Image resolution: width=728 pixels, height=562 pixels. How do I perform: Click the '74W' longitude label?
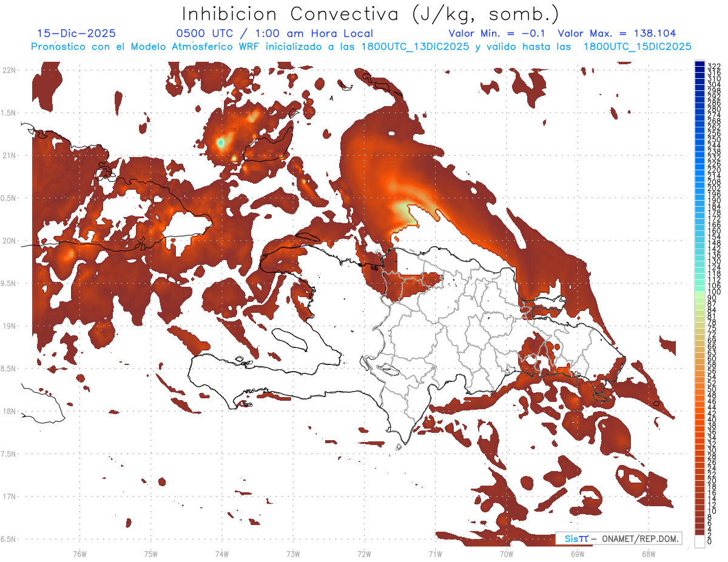point(221,554)
